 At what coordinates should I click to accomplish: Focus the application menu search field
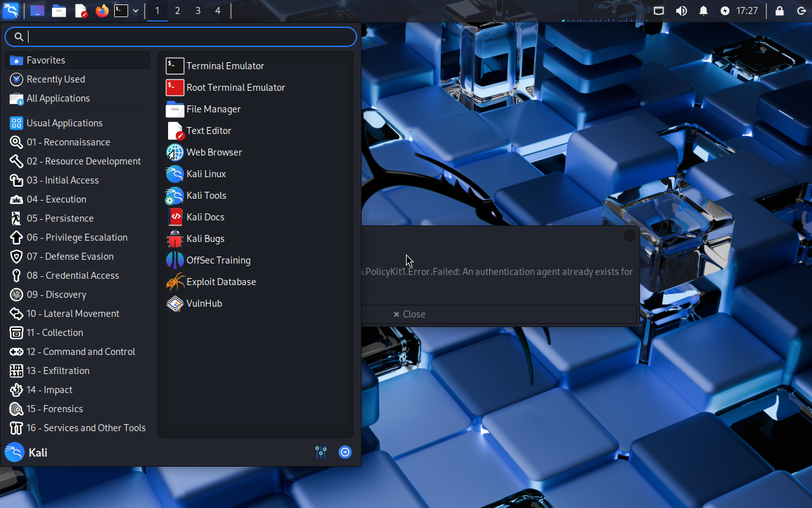click(x=181, y=37)
